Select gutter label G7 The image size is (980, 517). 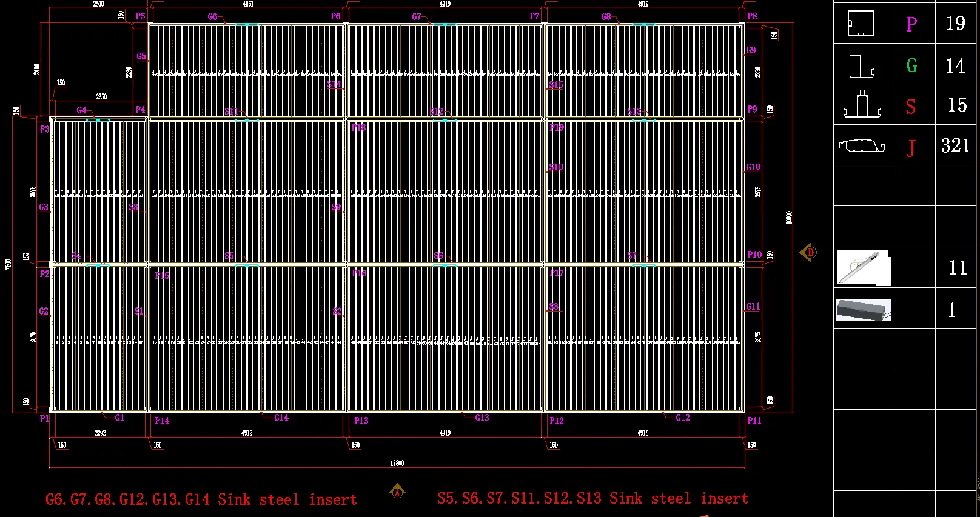point(417,16)
